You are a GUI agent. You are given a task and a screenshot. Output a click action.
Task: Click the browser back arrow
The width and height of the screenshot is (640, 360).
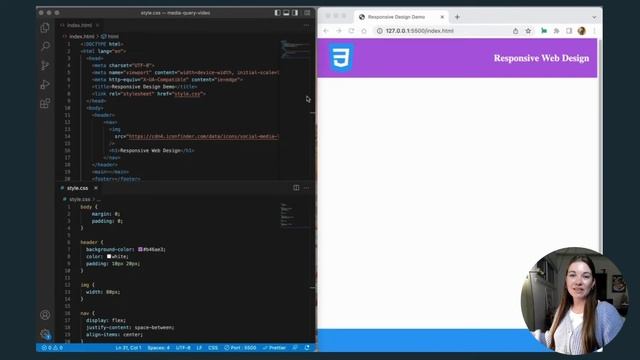326,31
